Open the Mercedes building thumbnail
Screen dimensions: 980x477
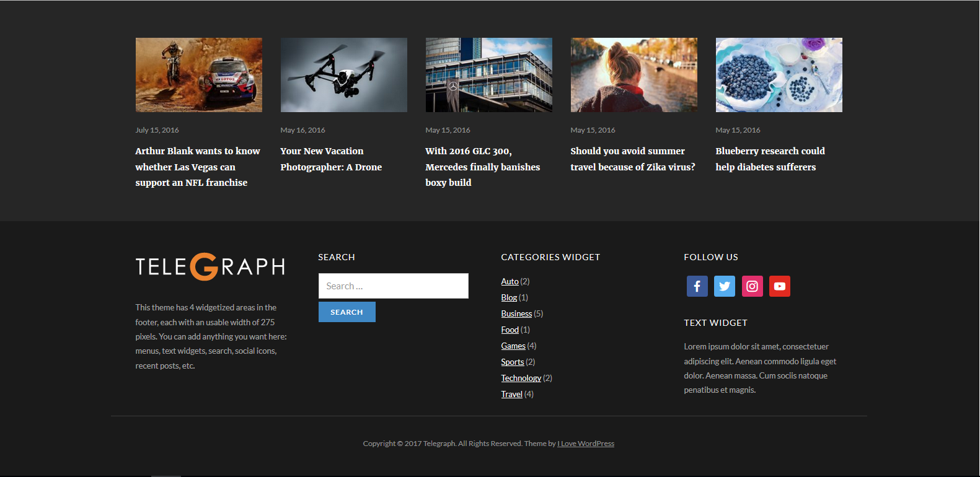coord(488,75)
